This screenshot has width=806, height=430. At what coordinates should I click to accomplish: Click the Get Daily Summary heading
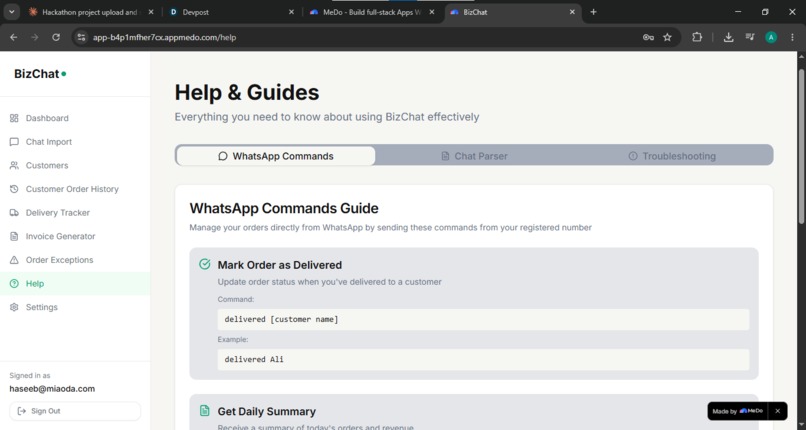tap(266, 412)
